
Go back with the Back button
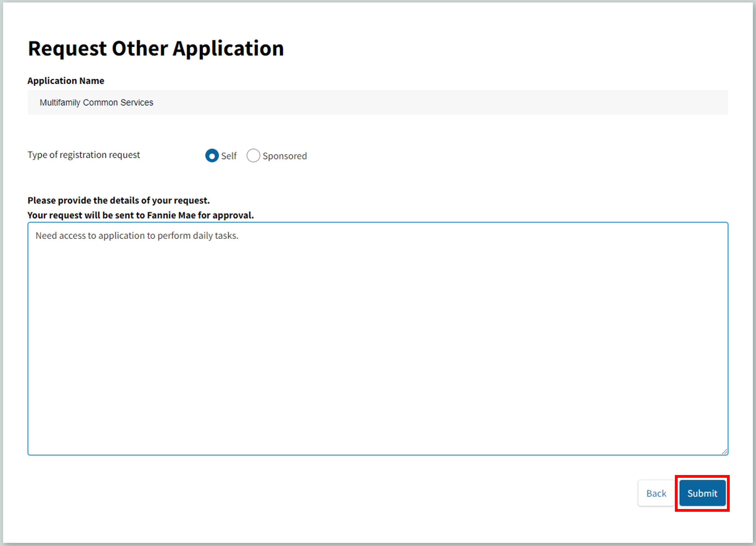point(656,493)
